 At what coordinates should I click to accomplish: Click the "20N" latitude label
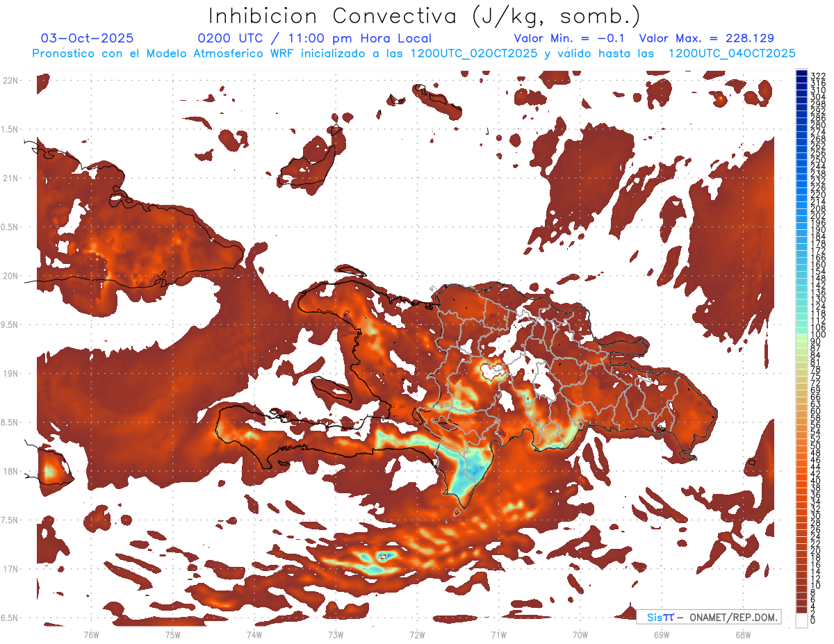pos(10,276)
